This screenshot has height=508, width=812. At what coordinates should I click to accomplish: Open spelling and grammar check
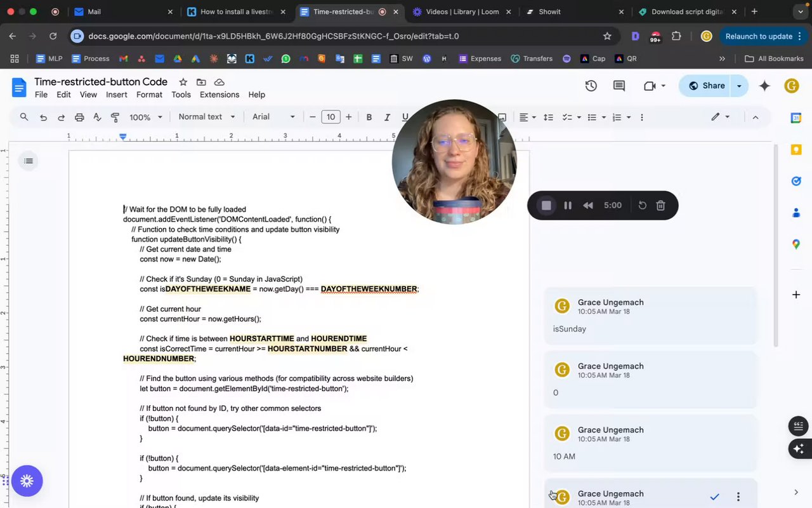[97, 117]
